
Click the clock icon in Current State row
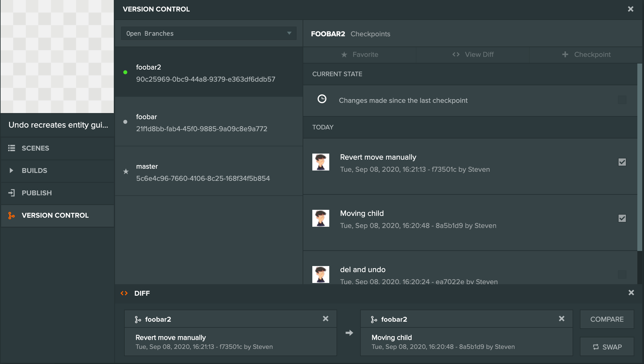[322, 99]
